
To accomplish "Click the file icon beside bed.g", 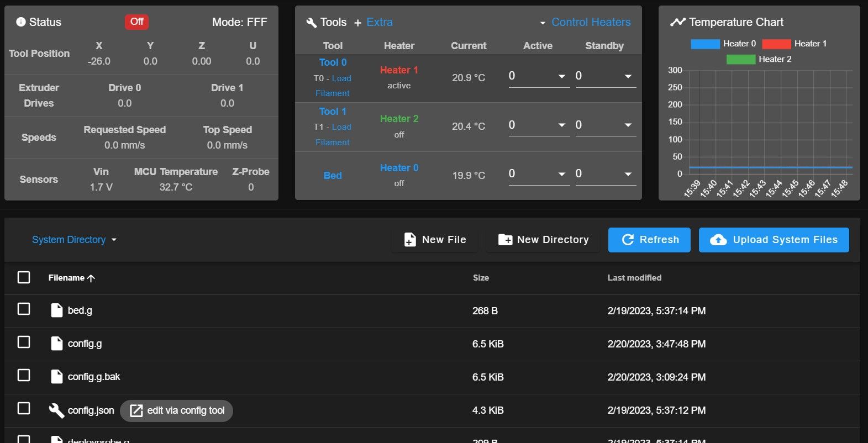I will [56, 310].
